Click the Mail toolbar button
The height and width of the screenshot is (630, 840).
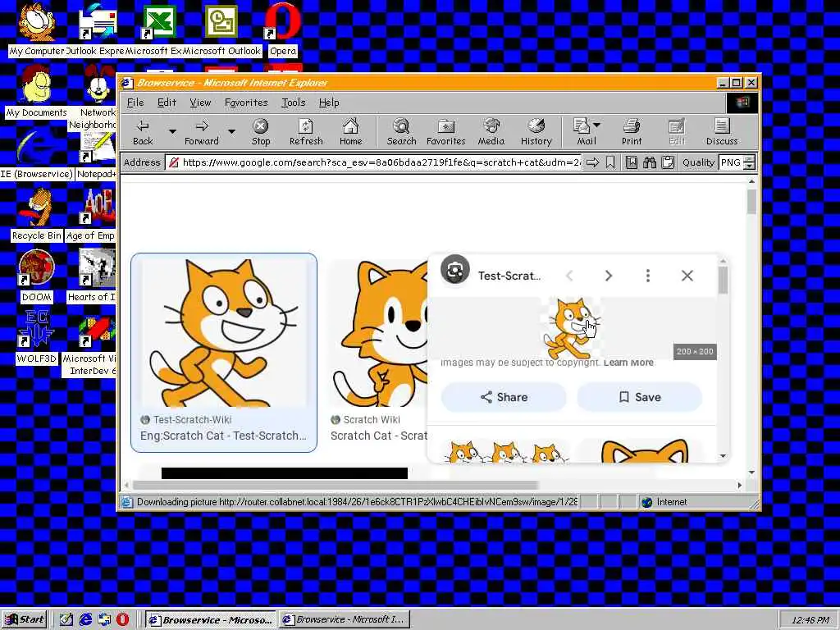tap(582, 132)
